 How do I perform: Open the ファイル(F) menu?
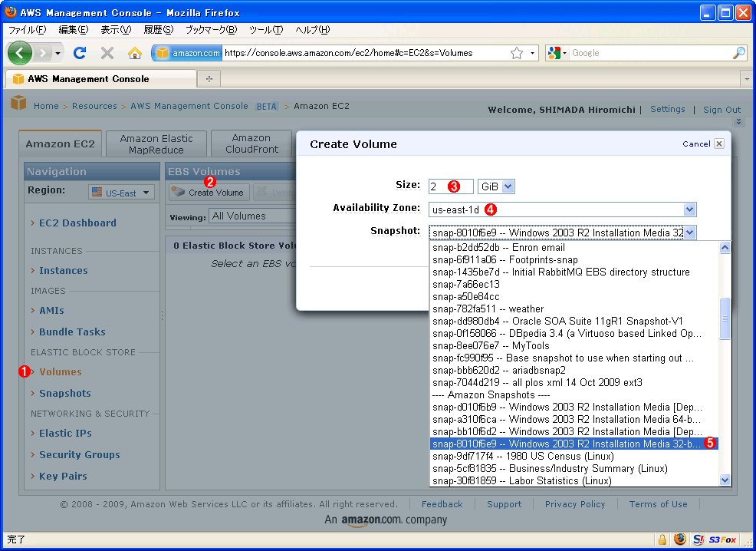tap(28, 30)
